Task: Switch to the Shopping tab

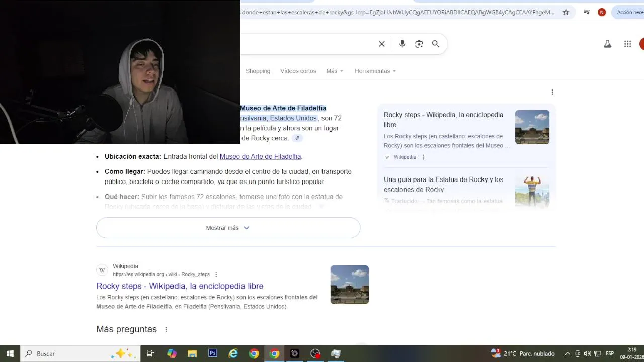Action: pos(258,71)
